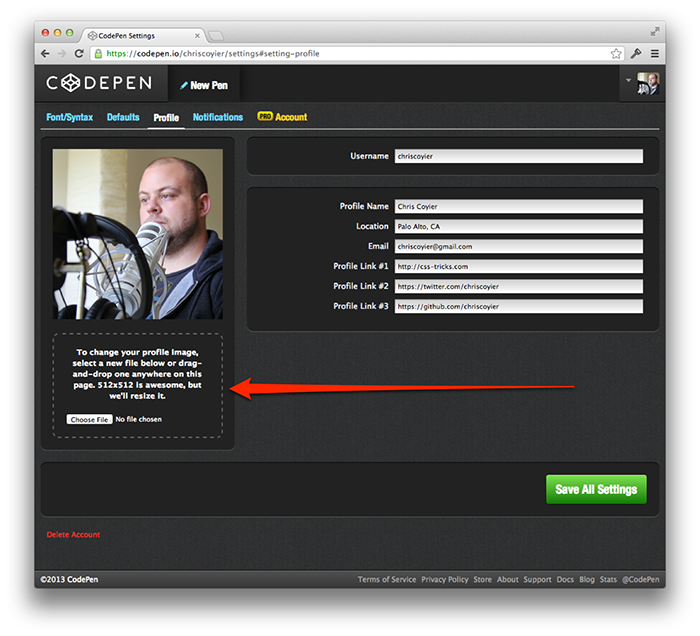
Task: Click the green padlock security icon
Action: [98, 54]
